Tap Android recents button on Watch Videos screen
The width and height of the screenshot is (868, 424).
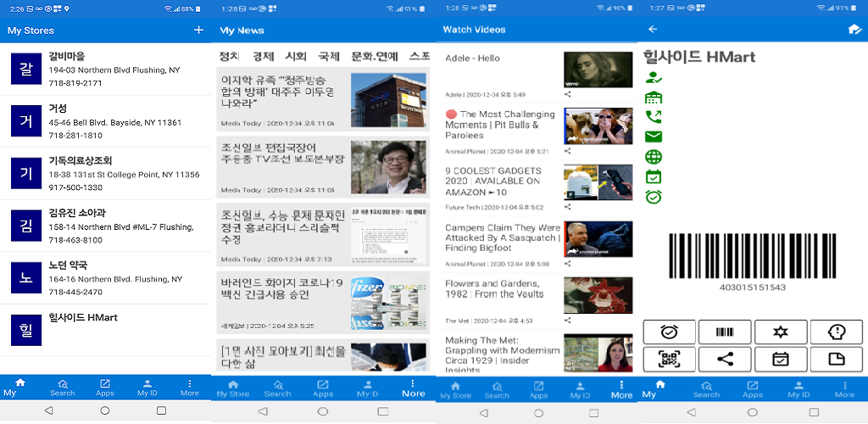(593, 413)
